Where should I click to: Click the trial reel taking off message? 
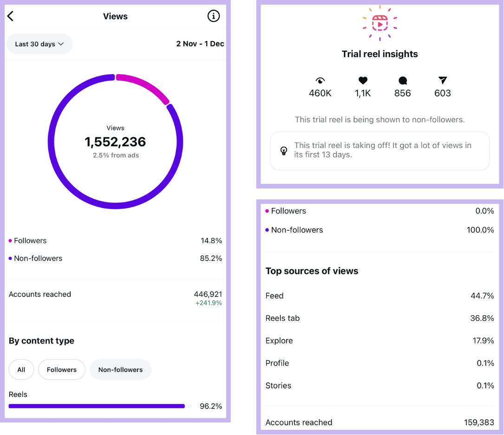click(x=383, y=150)
